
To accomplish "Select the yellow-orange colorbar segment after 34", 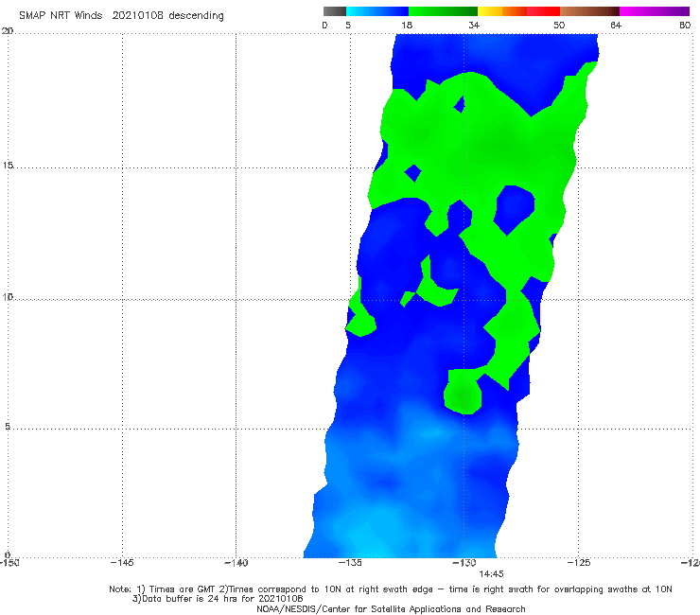I will (x=502, y=11).
